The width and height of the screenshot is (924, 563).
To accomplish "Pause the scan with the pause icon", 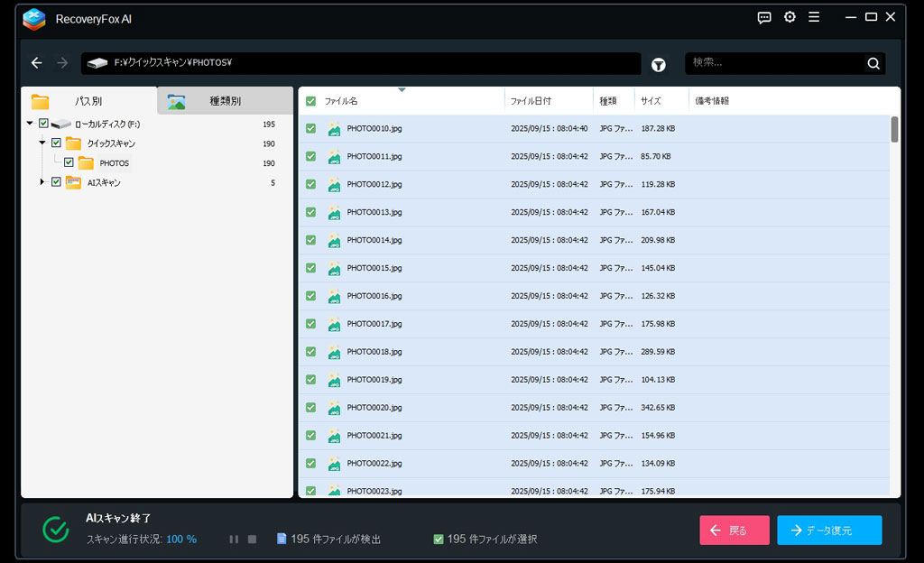I will 234,539.
